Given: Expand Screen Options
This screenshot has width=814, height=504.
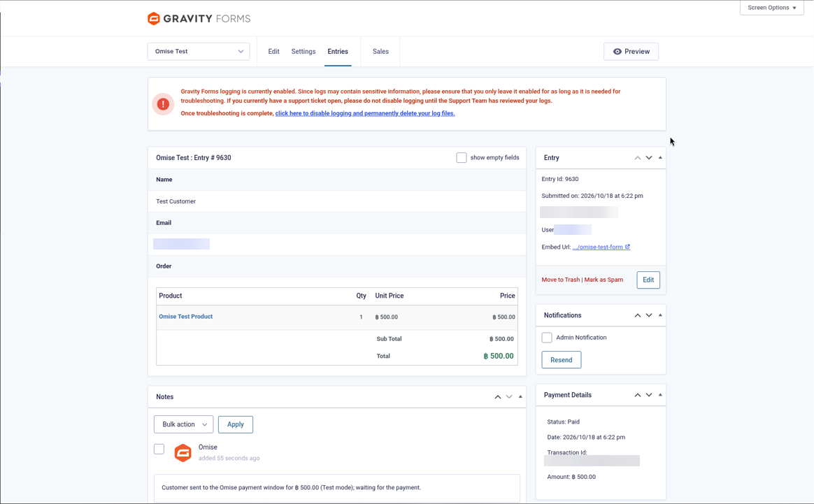Looking at the screenshot, I should pos(772,8).
